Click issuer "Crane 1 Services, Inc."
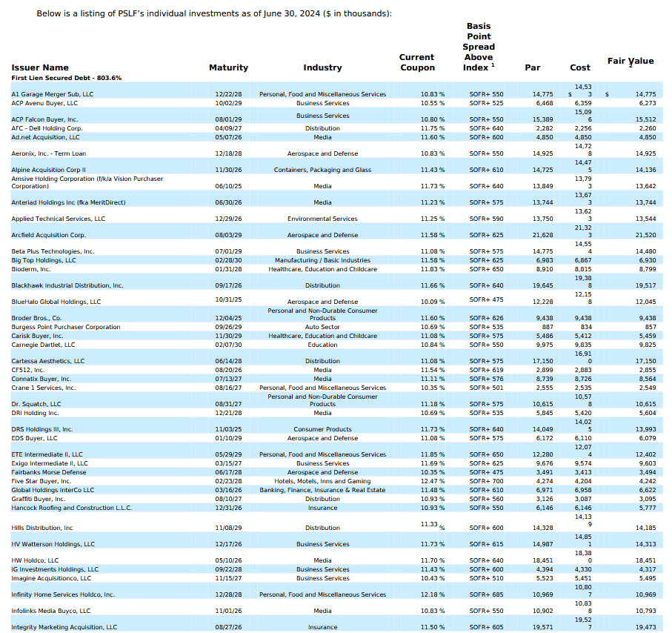The height and width of the screenshot is (633, 672). (x=43, y=388)
